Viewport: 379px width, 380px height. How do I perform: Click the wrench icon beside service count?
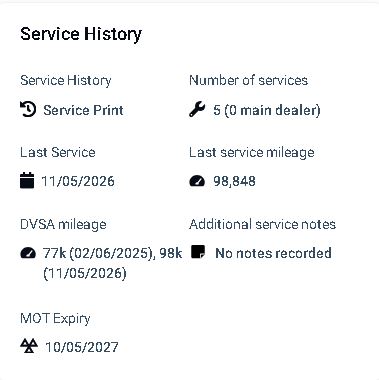click(x=197, y=110)
